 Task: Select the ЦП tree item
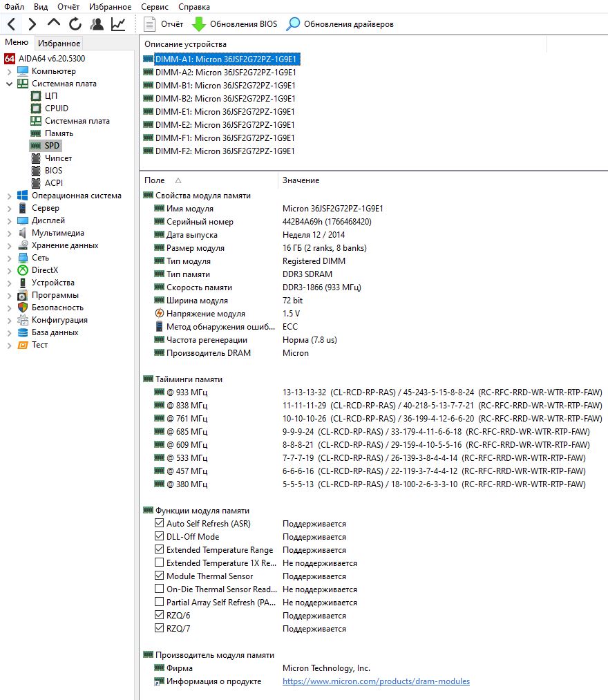click(x=50, y=95)
